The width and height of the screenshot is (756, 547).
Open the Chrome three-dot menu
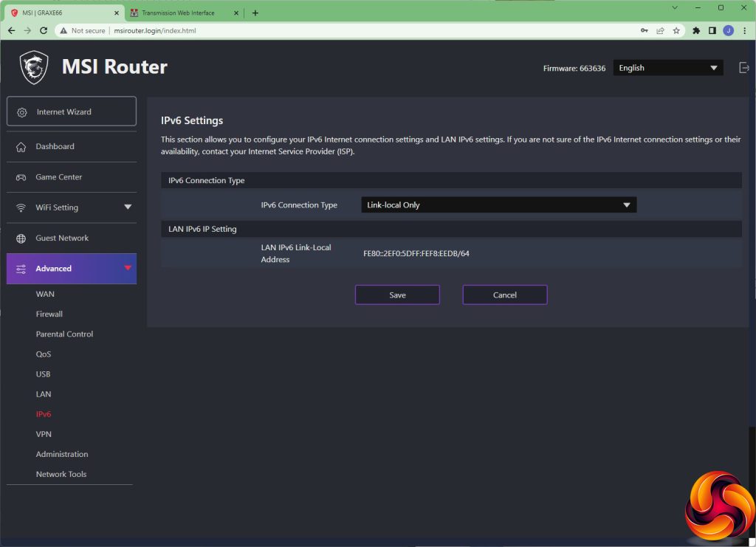(x=744, y=30)
